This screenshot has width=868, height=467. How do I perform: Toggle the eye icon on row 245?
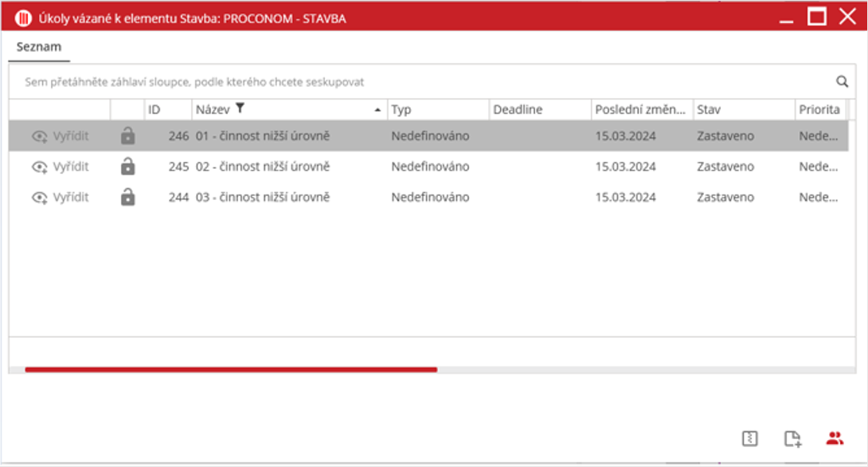coord(40,167)
